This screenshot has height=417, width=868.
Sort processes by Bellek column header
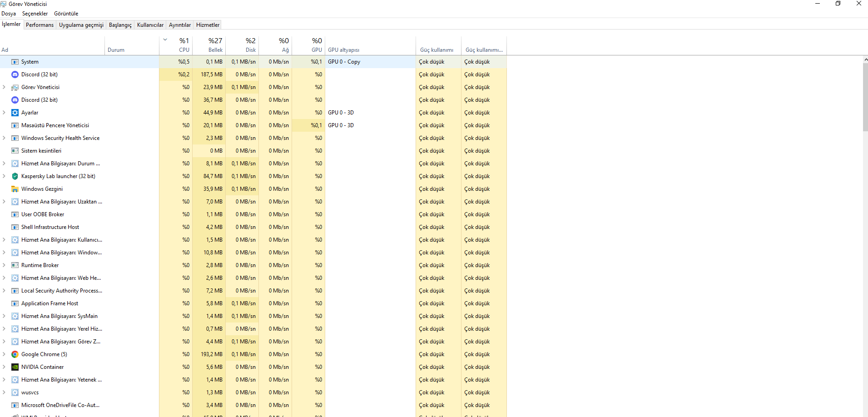[x=215, y=45]
